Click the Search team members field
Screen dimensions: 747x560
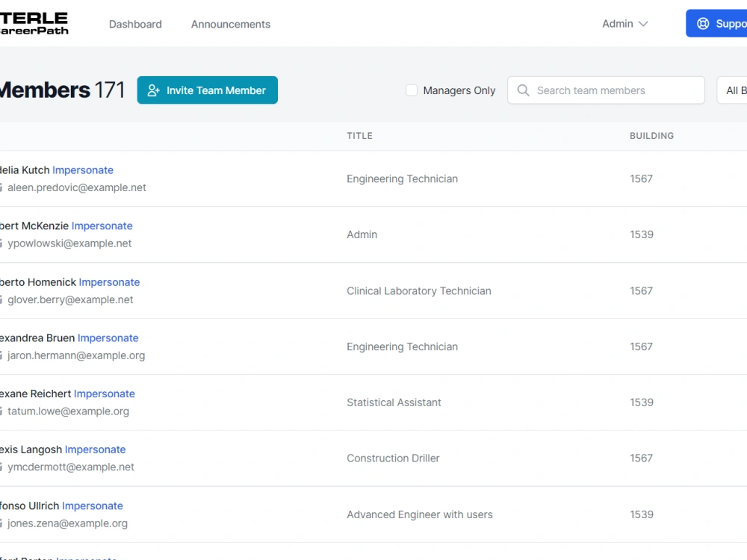coord(606,90)
